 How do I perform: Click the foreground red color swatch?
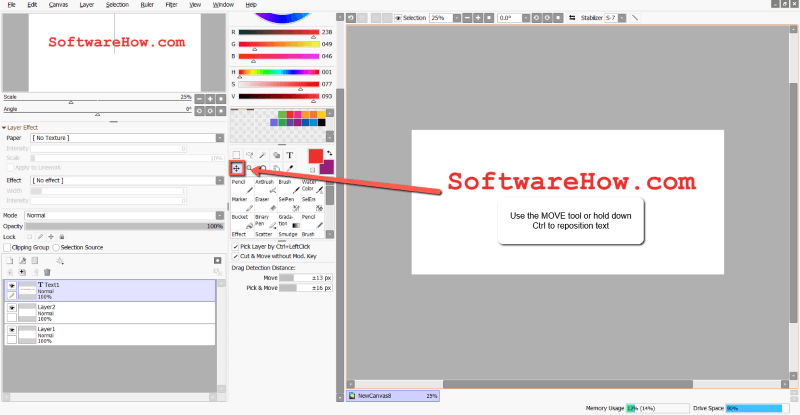click(x=316, y=156)
